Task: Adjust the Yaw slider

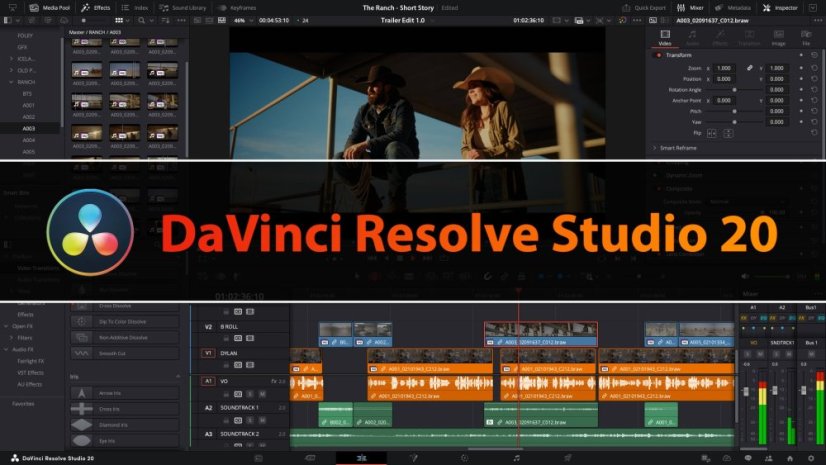Action: coord(734,122)
